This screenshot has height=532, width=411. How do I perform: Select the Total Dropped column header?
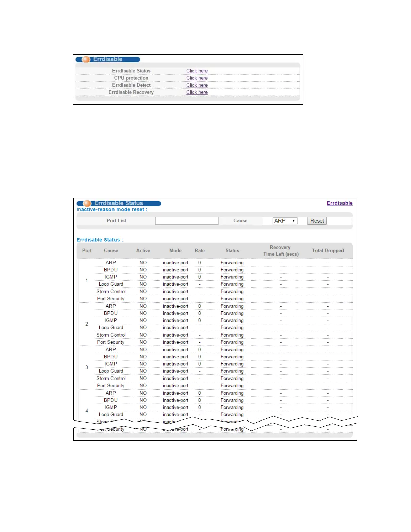click(328, 251)
